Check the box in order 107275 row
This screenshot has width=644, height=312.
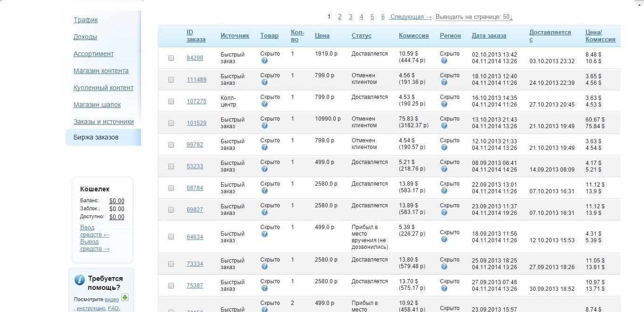coord(171,101)
